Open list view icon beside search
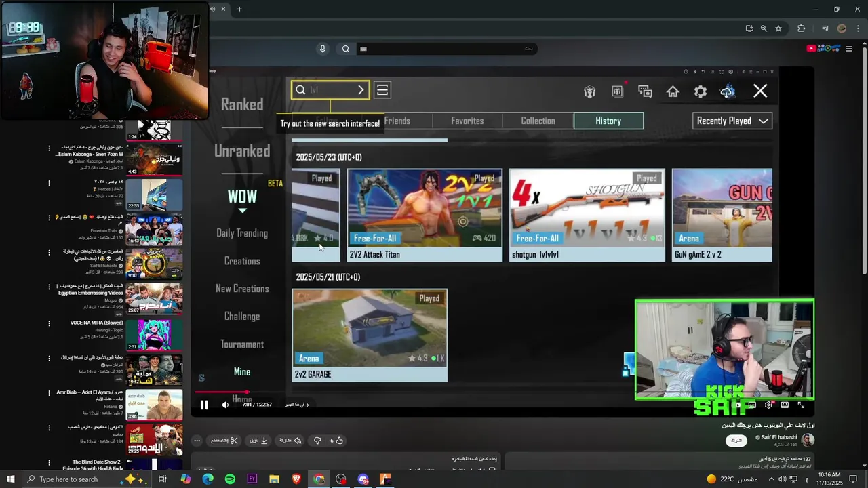 (x=382, y=90)
